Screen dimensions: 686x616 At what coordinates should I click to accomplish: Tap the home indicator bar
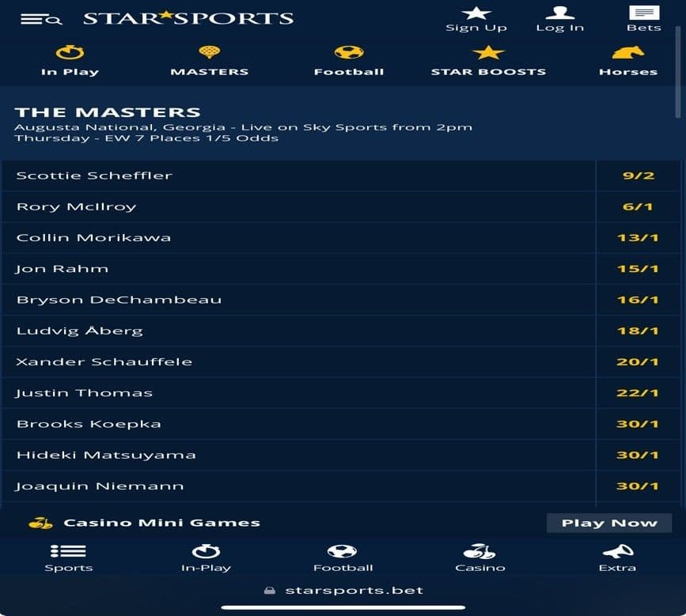click(343, 607)
